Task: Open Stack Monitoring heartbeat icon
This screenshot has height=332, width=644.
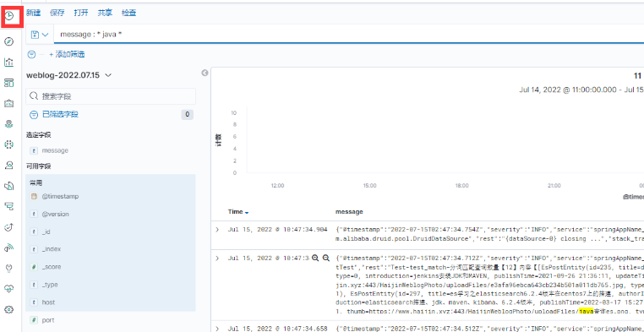Action: 9,289
